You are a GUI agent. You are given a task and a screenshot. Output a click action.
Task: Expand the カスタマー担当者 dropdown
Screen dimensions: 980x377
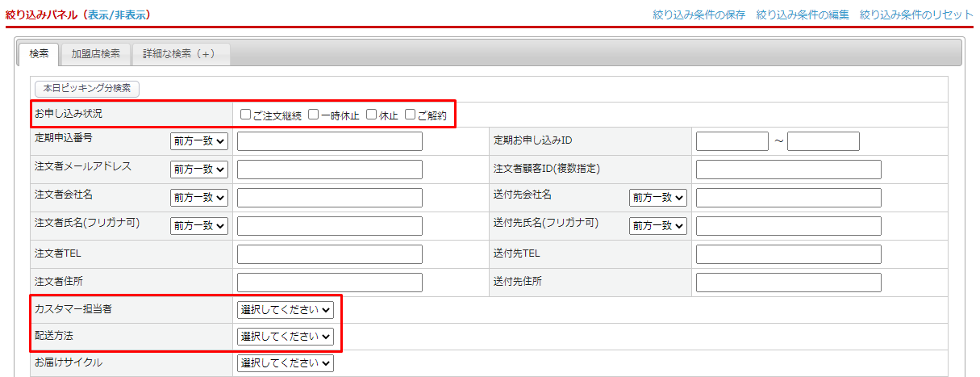(x=285, y=309)
